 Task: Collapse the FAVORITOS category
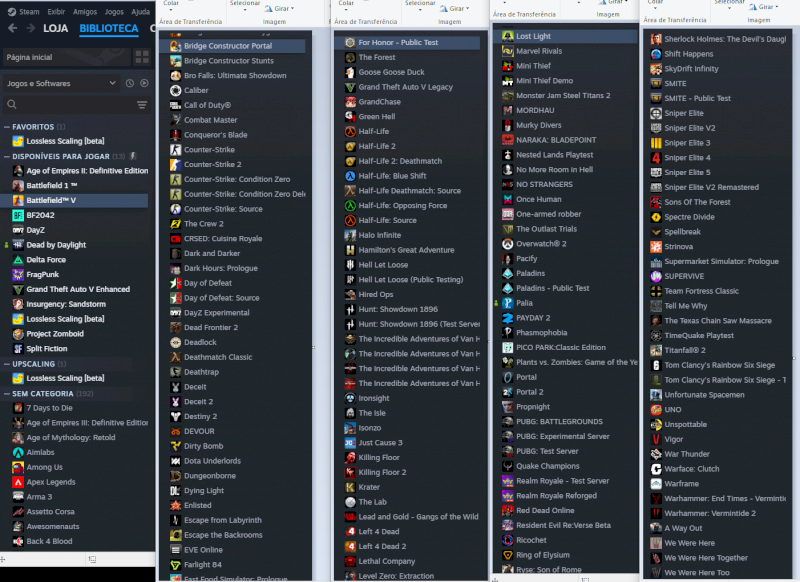(7, 126)
